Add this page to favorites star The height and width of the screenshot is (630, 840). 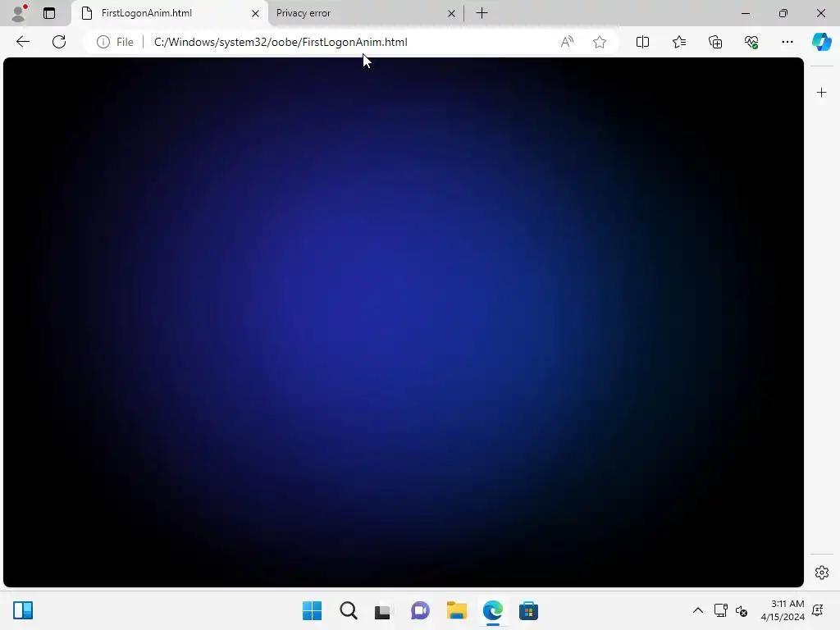pos(600,42)
